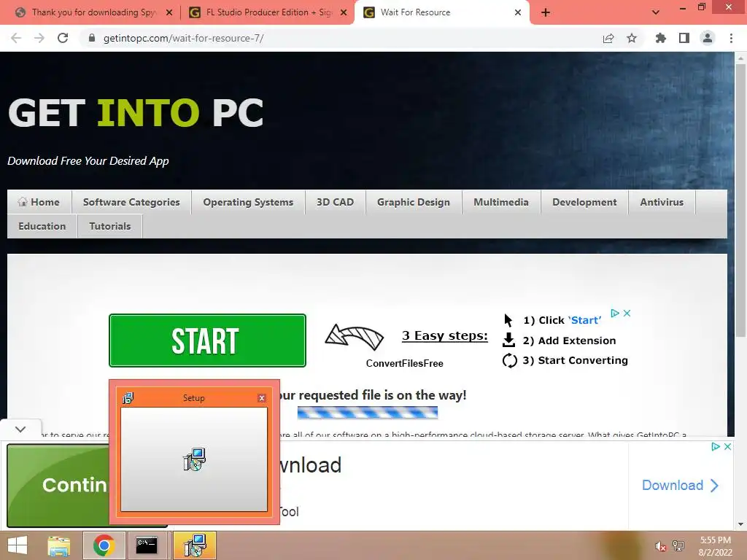Close the Thank you for downloading tab
The image size is (747, 560).
(169, 12)
